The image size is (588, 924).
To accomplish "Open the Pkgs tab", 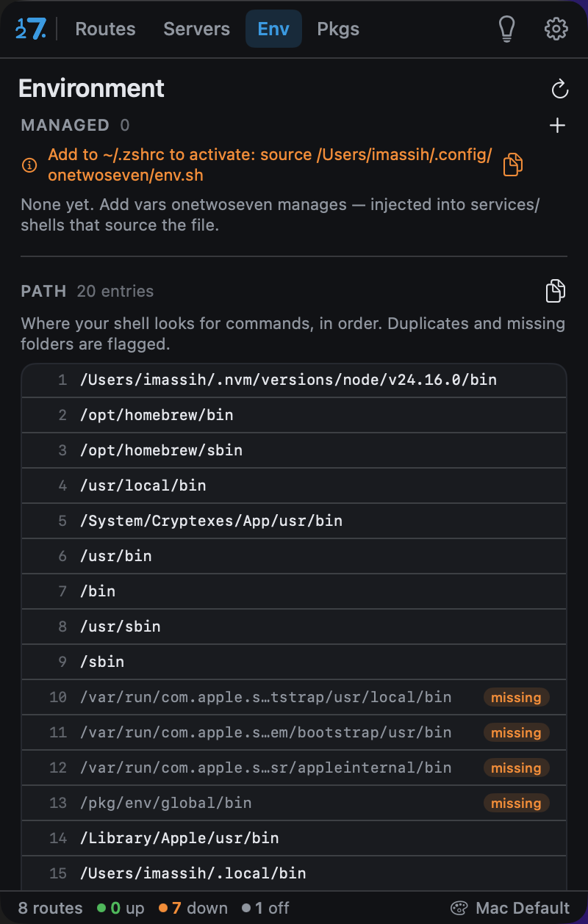I will point(338,29).
